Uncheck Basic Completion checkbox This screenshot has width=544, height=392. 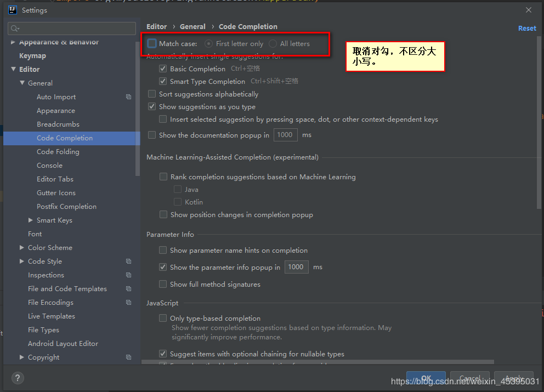coord(163,69)
